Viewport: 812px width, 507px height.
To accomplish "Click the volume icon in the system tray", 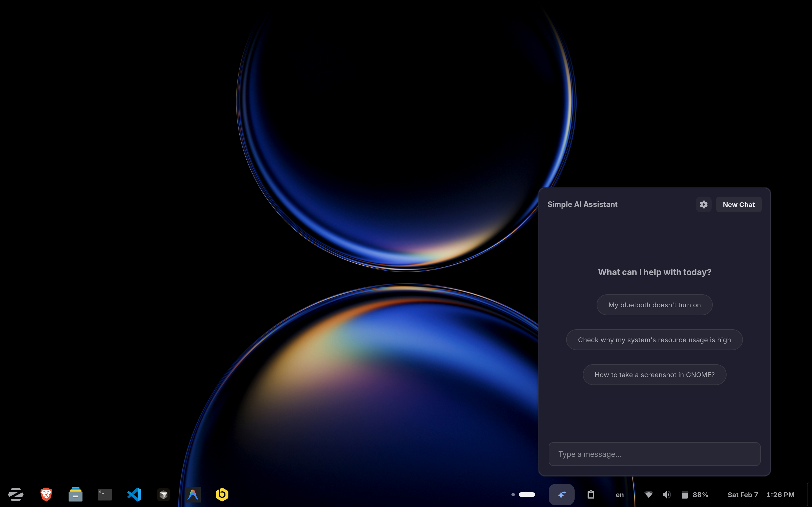I will [667, 494].
